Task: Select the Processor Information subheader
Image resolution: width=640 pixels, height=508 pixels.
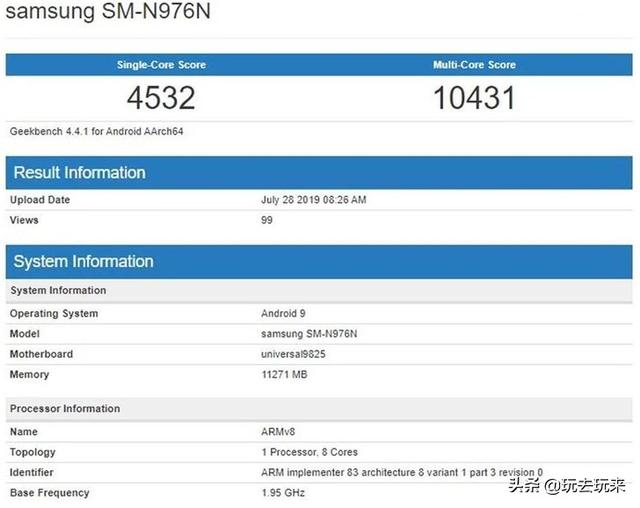Action: tap(319, 409)
